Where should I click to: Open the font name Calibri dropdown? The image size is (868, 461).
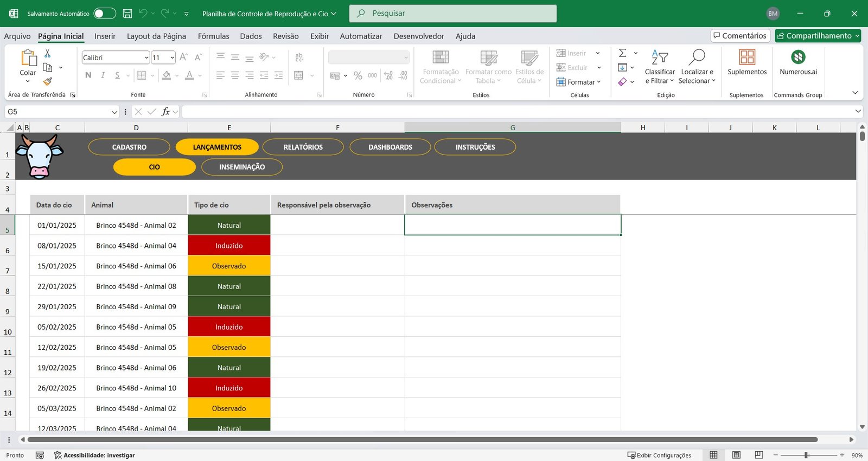coord(146,57)
